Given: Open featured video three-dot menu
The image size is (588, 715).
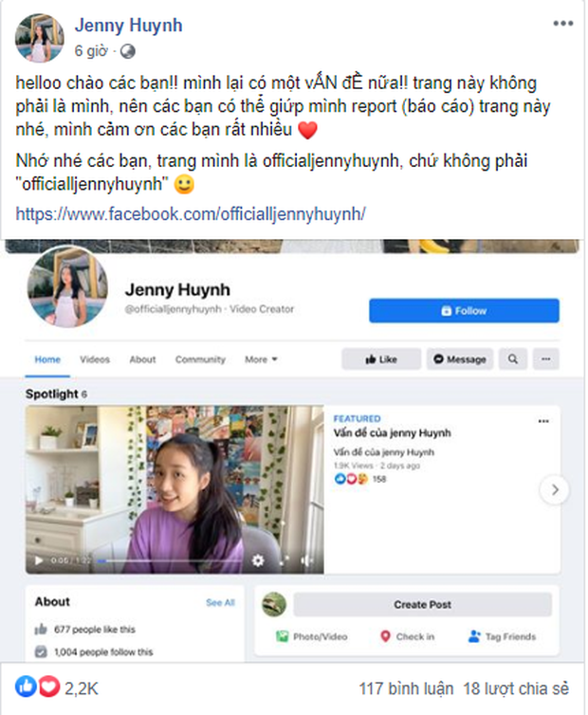Looking at the screenshot, I should (543, 421).
